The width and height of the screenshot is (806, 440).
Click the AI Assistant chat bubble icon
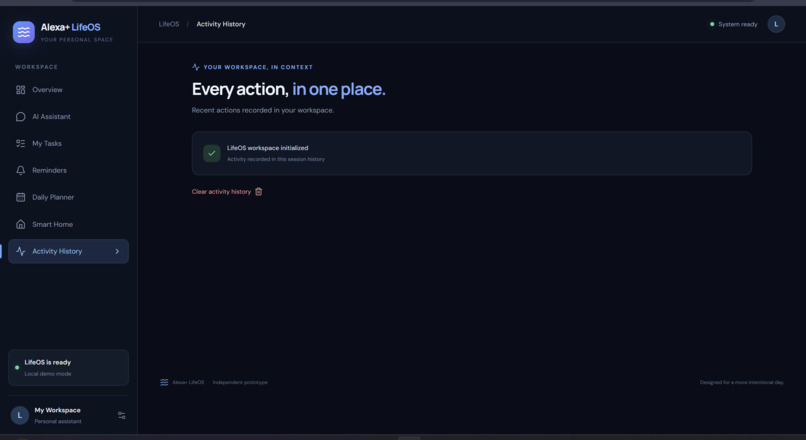(x=21, y=117)
